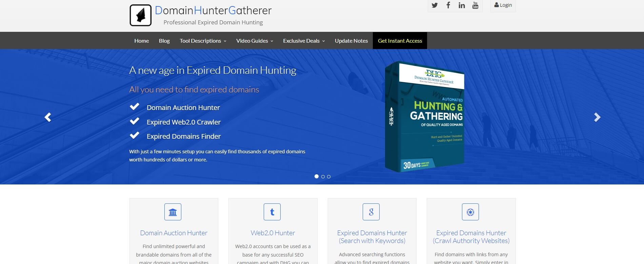This screenshot has height=264, width=644.
Task: Click the Web2.0 Hunter tumblr icon
Action: click(x=272, y=212)
